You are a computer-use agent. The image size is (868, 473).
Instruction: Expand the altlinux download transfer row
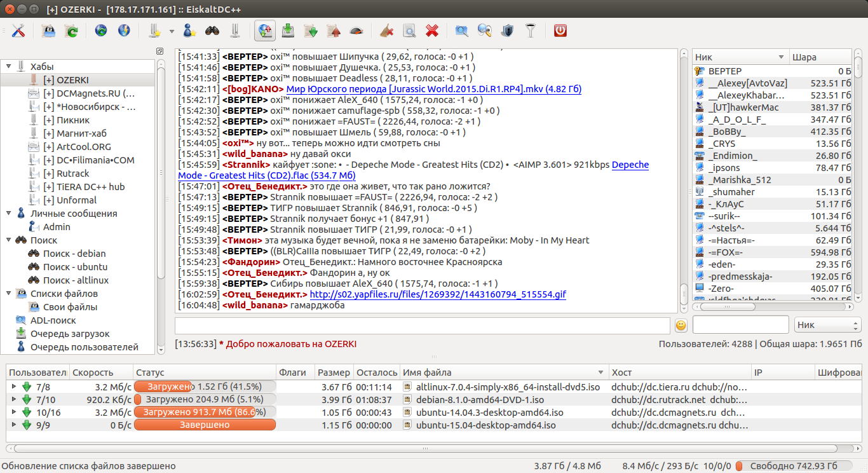point(14,387)
